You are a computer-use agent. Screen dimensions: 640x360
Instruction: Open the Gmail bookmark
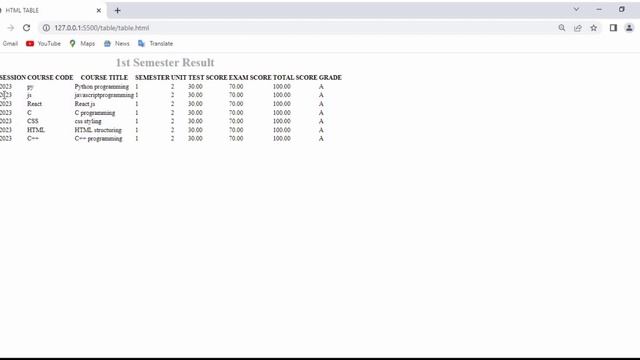[x=10, y=44]
